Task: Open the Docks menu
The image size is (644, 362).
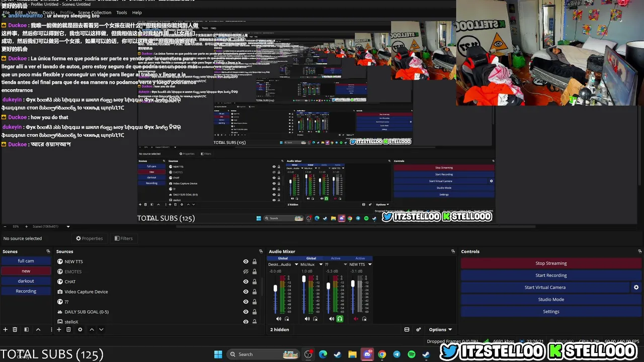Action: (49, 12)
